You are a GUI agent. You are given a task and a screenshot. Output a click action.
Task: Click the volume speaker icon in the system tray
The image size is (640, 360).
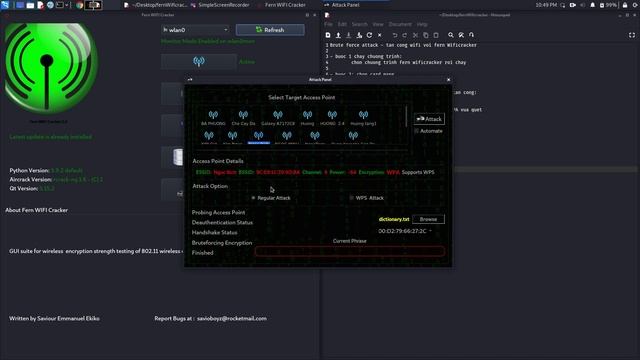[x=582, y=5]
